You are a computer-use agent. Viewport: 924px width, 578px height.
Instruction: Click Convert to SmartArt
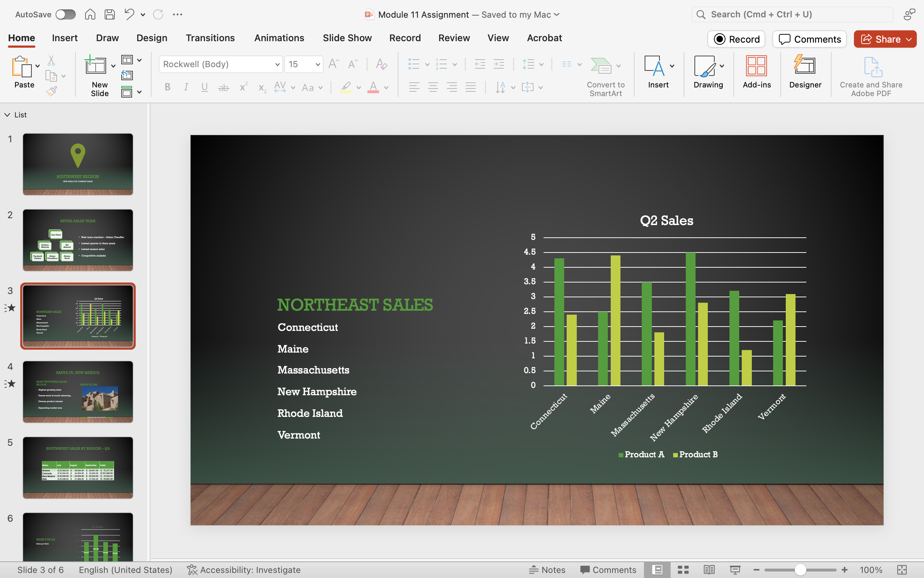pyautogui.click(x=606, y=77)
